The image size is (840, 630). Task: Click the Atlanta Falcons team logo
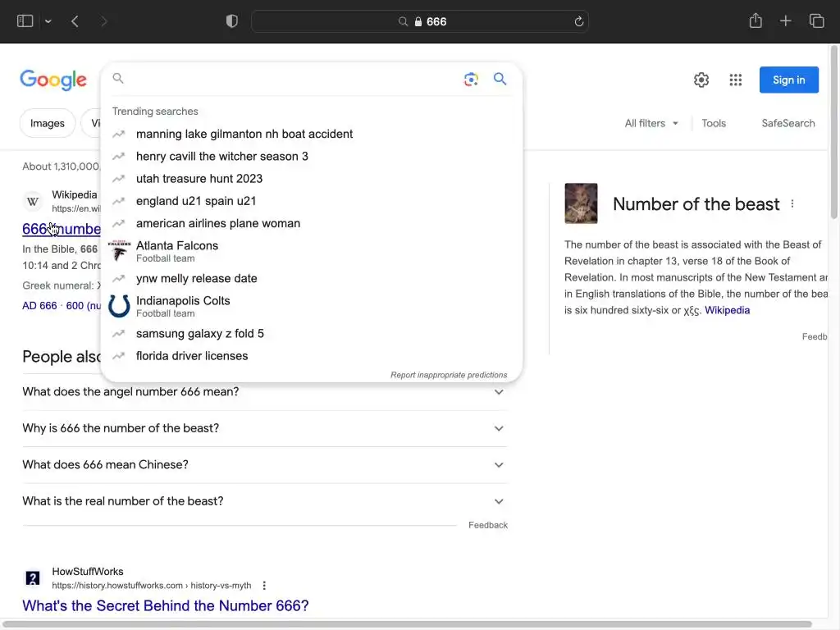click(x=119, y=251)
